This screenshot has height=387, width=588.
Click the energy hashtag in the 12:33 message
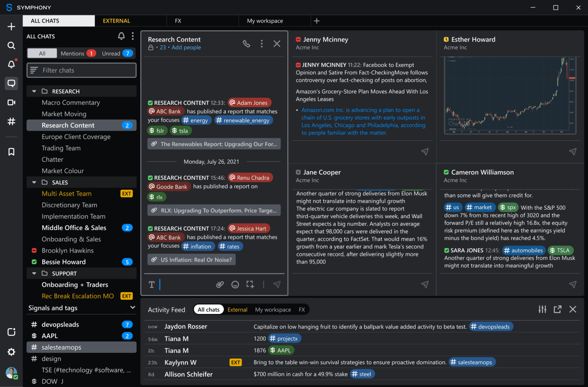pos(196,120)
